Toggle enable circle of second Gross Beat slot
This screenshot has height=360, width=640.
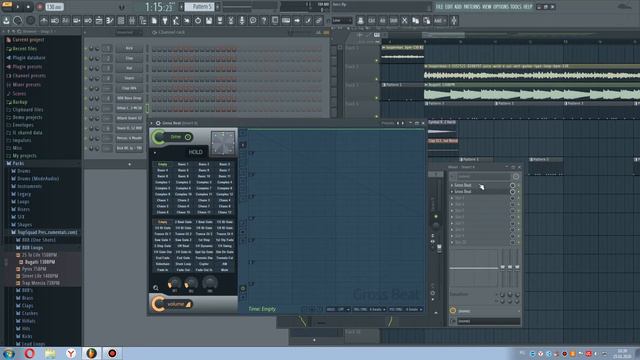(512, 191)
